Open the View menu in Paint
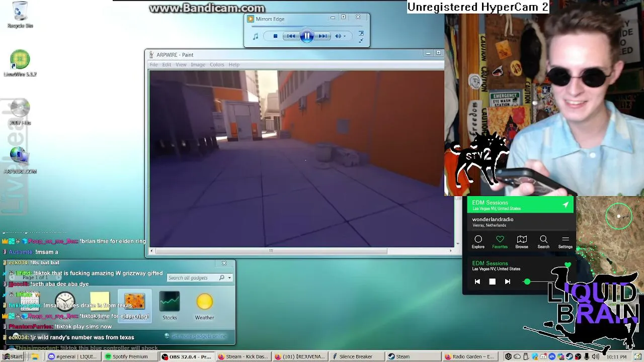 pyautogui.click(x=181, y=64)
